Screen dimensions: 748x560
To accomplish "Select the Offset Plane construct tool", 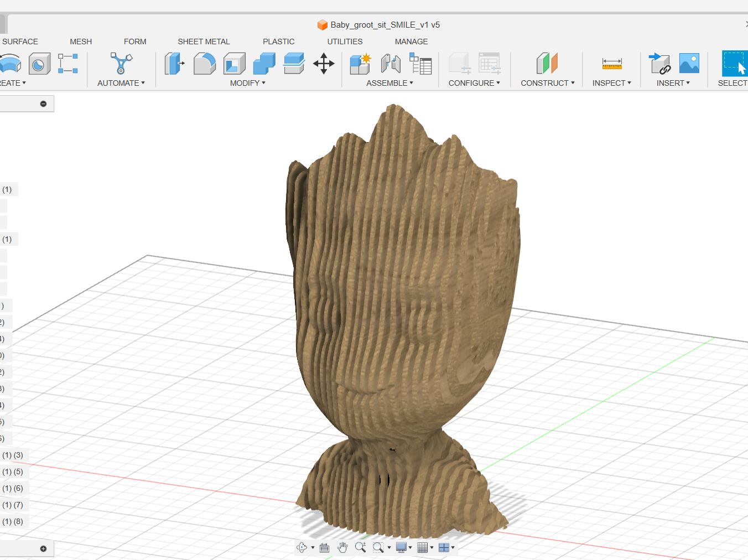I will 547,64.
